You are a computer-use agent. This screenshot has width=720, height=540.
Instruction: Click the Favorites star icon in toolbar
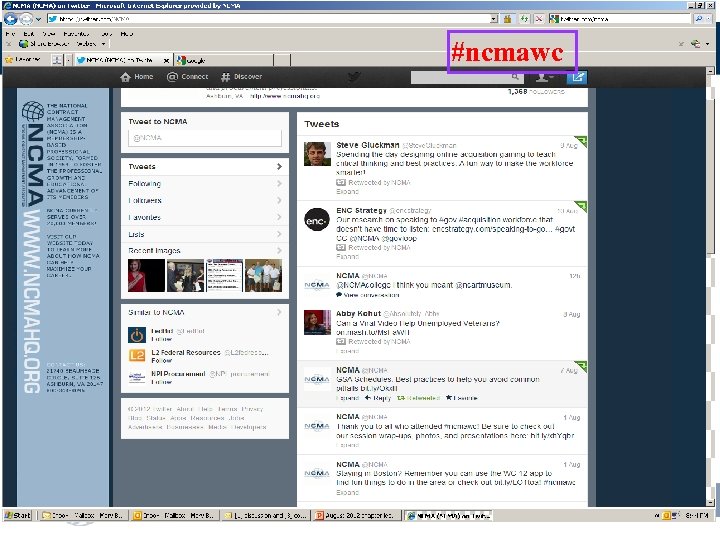9,60
